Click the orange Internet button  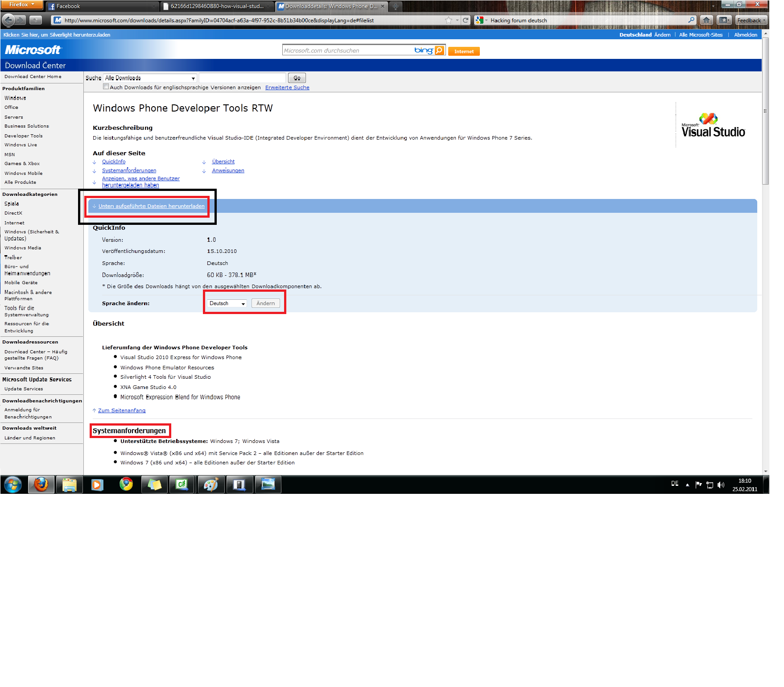point(464,51)
